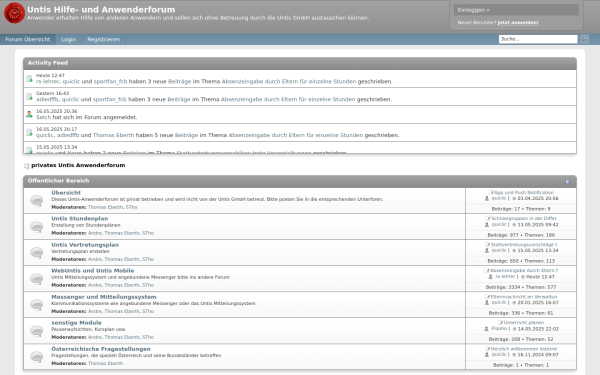Open the sonstige Module forum
This screenshot has height=375, width=600.
coord(76,323)
